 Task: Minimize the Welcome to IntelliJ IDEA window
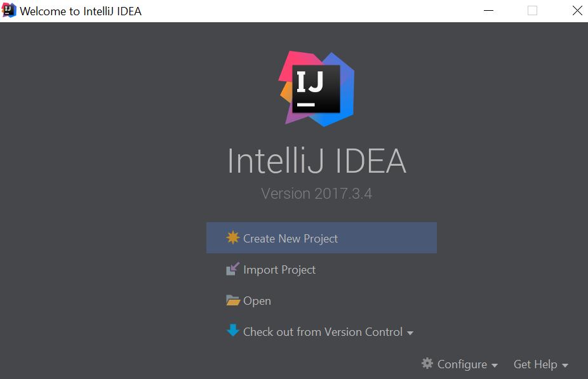488,11
